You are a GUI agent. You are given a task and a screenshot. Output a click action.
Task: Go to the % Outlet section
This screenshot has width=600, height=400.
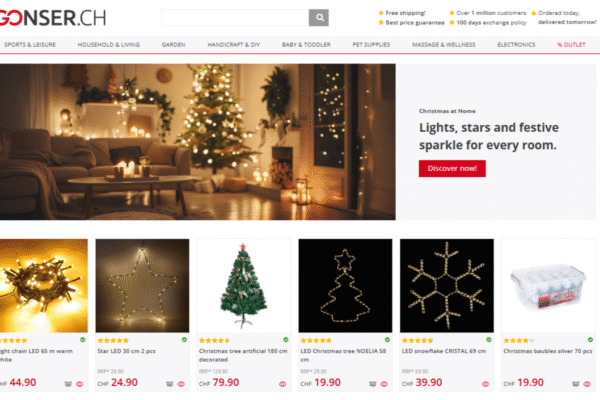(x=571, y=45)
